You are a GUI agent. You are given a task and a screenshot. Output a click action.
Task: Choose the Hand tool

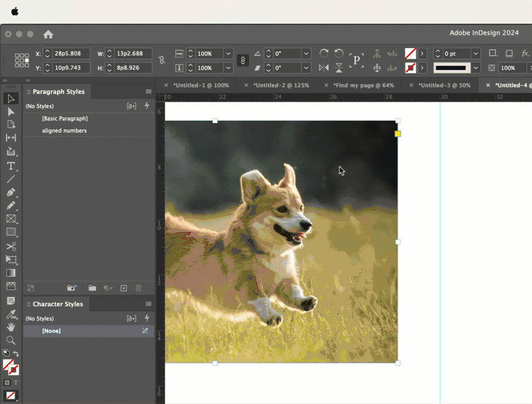click(x=11, y=327)
